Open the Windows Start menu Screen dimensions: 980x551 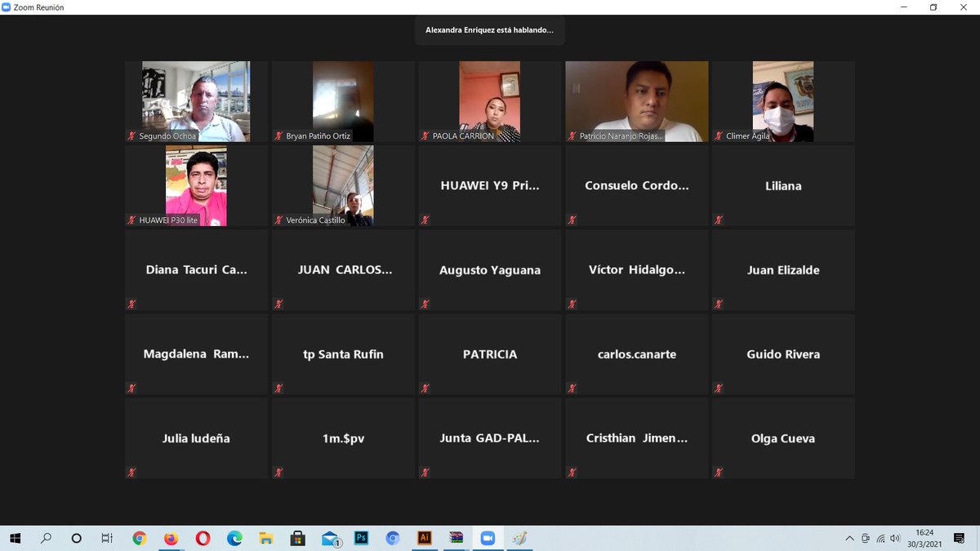[x=15, y=538]
